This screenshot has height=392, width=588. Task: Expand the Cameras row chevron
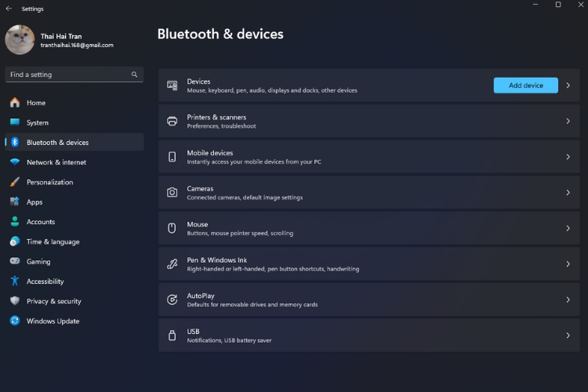coord(568,193)
